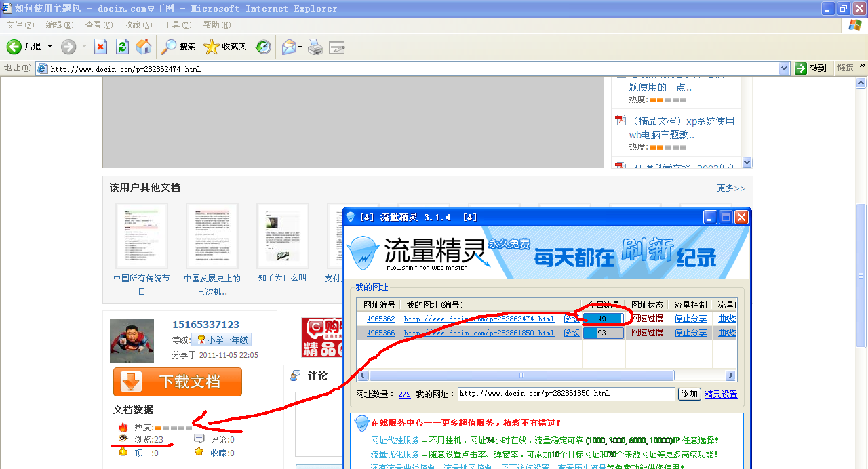Click the thumbs-up 顶 icon
Image resolution: width=868 pixels, height=469 pixels.
123,452
